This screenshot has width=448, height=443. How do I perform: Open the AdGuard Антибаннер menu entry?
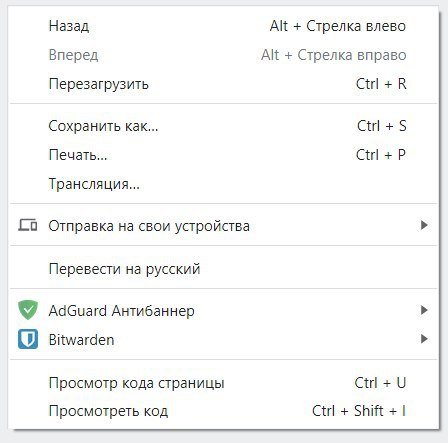[x=122, y=311]
